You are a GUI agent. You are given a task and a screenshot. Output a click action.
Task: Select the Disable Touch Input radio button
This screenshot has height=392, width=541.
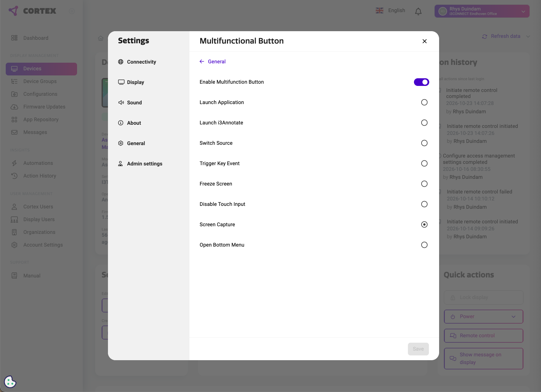click(424, 204)
